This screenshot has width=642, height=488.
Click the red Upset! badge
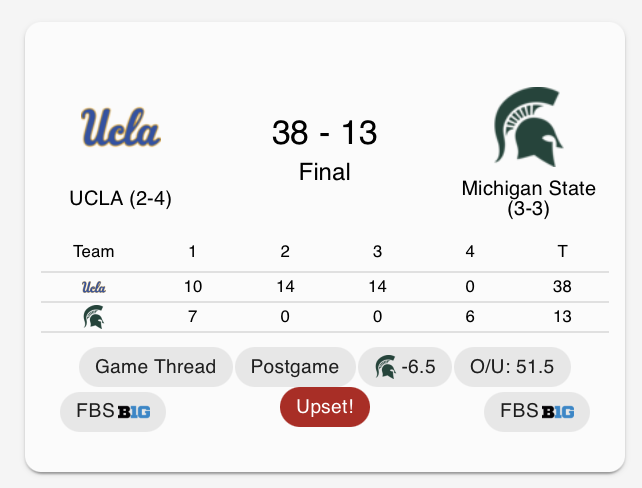pyautogui.click(x=325, y=407)
